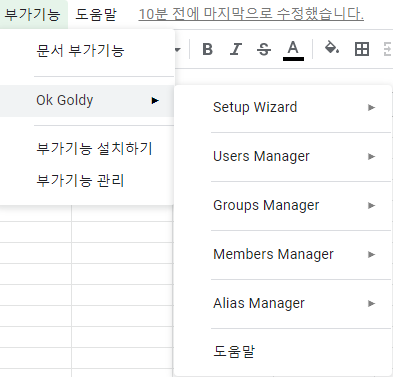Open the text color picker
393x377 pixels.
coord(293,50)
